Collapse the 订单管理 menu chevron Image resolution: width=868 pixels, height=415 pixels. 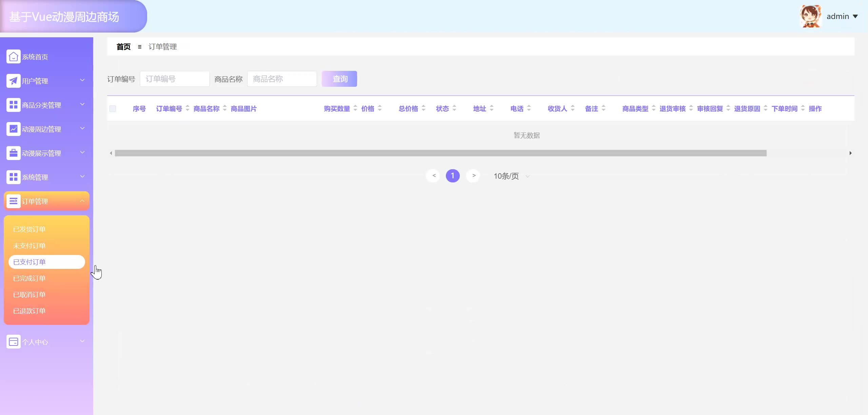click(x=82, y=201)
